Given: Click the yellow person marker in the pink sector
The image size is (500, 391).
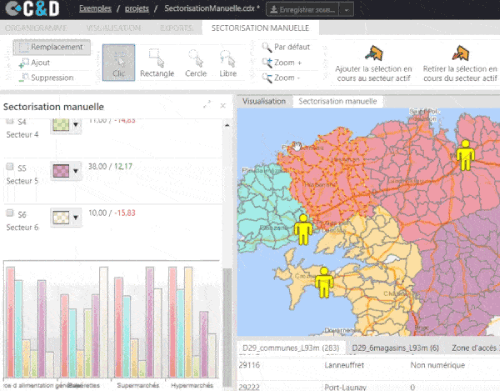Looking at the screenshot, I should (x=465, y=155).
